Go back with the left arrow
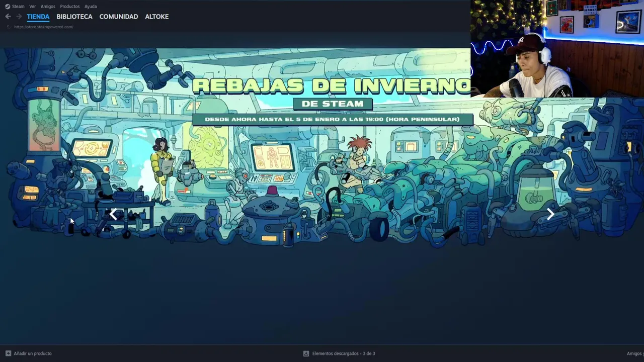Screen dimensions: 644x362 pyautogui.click(x=8, y=17)
